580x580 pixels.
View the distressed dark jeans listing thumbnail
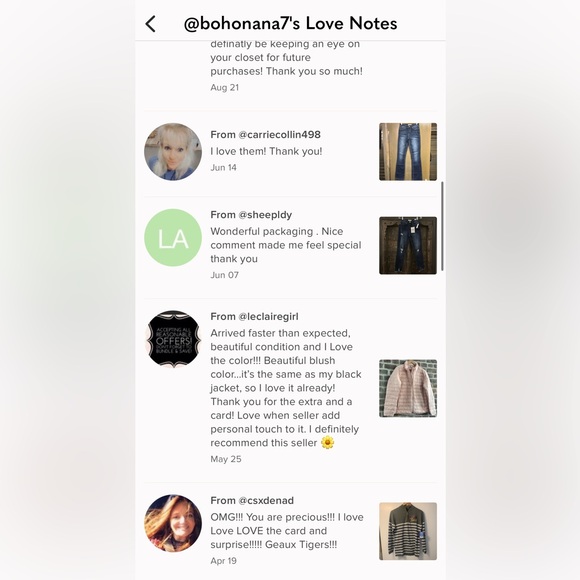[x=408, y=246]
